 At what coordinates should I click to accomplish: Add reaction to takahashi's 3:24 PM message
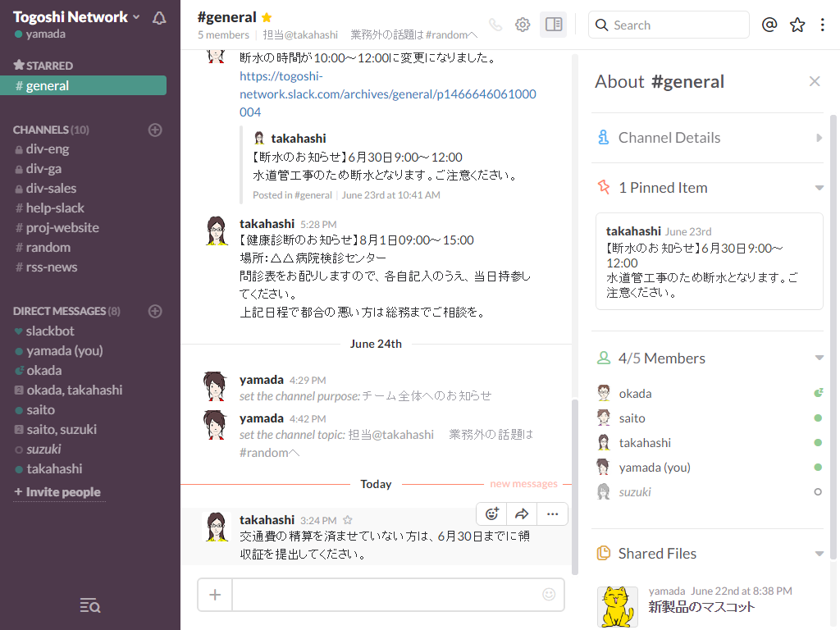click(x=492, y=514)
